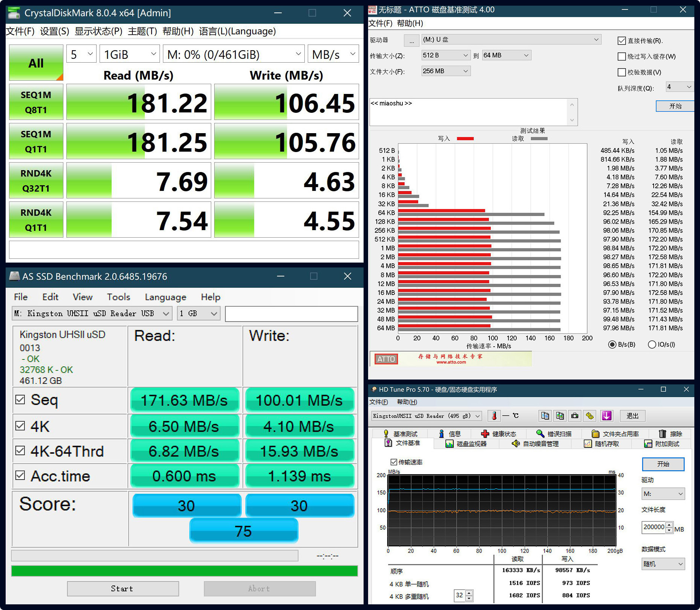Image resolution: width=700 pixels, height=610 pixels.
Task: Click HD Tune's copy screenshot to clipboard icon
Action: (x=560, y=416)
